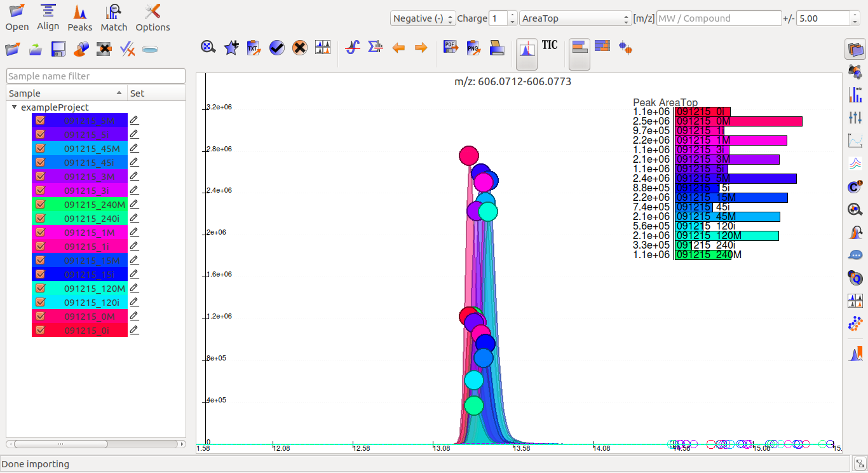The width and height of the screenshot is (868, 473).
Task: Click the show peaks grid icon
Action: pyautogui.click(x=323, y=47)
